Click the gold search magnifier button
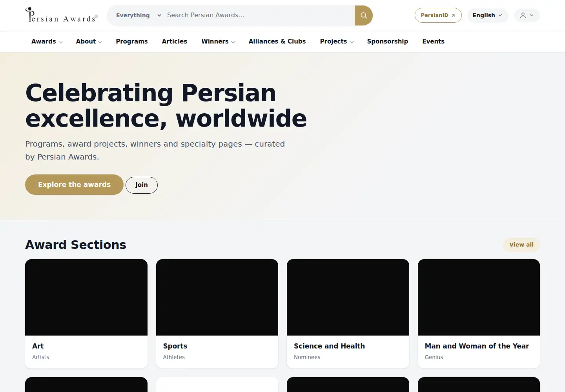The image size is (565, 392). (364, 15)
